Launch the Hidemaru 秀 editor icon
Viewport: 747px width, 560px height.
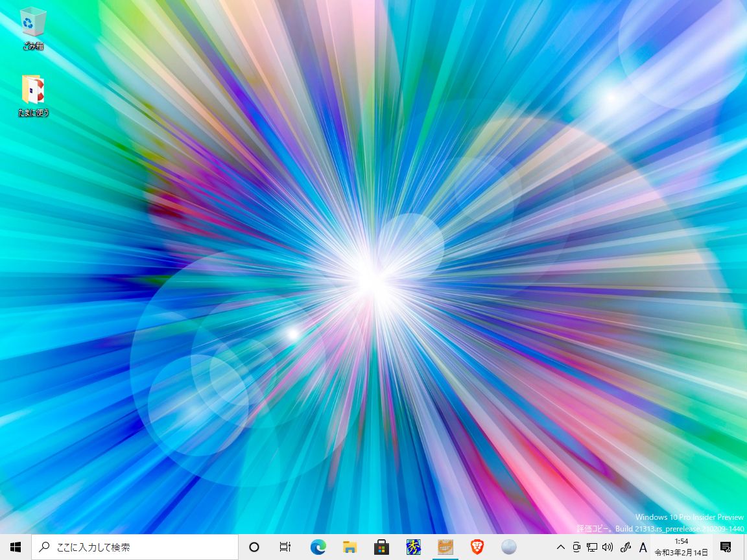413,547
